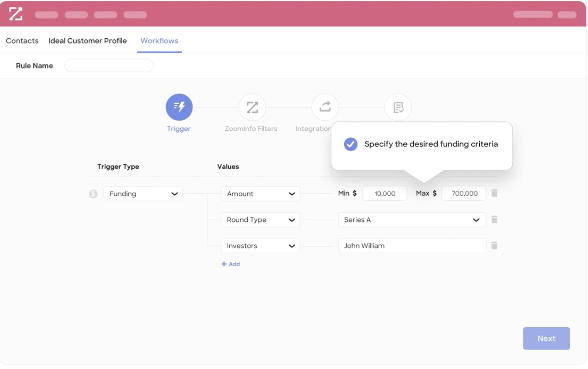Delete the Amount row with trash icon

coord(494,193)
